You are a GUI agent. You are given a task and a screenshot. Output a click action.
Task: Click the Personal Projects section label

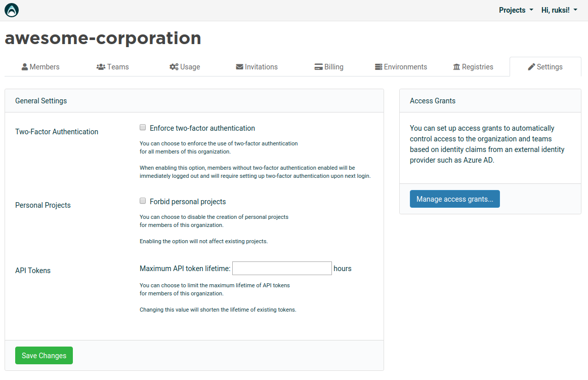point(43,205)
